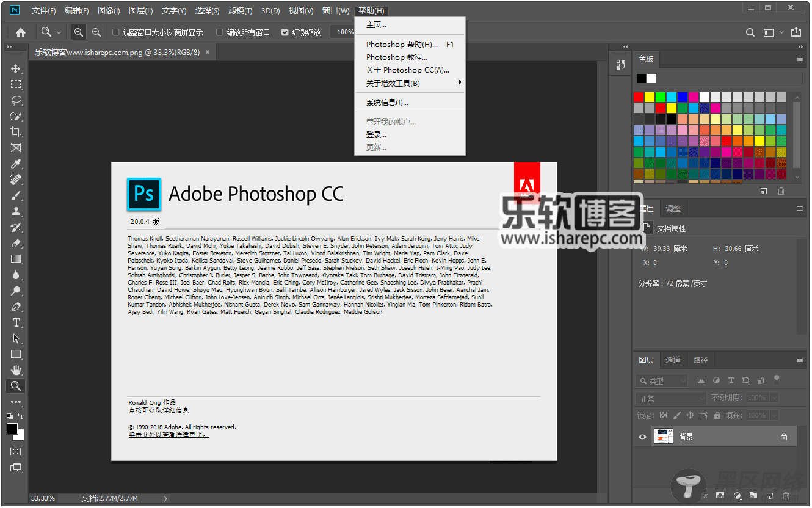Create a new layer in Layers panel

(x=770, y=495)
